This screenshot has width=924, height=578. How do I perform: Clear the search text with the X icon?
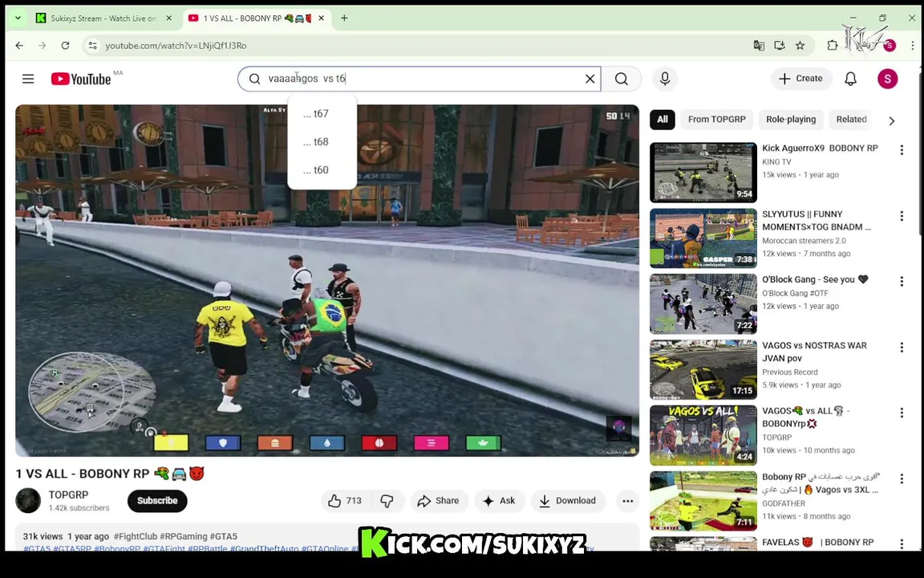pos(590,79)
